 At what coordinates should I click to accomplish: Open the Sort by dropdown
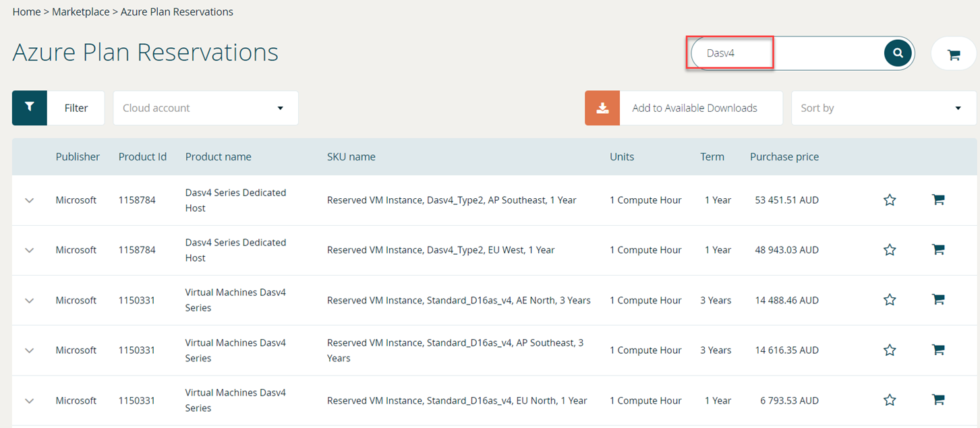tap(883, 107)
